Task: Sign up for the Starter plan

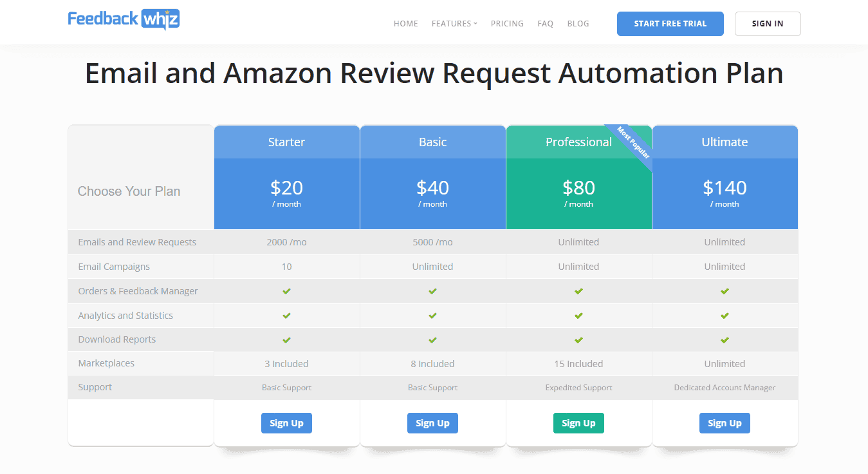Action: point(286,423)
